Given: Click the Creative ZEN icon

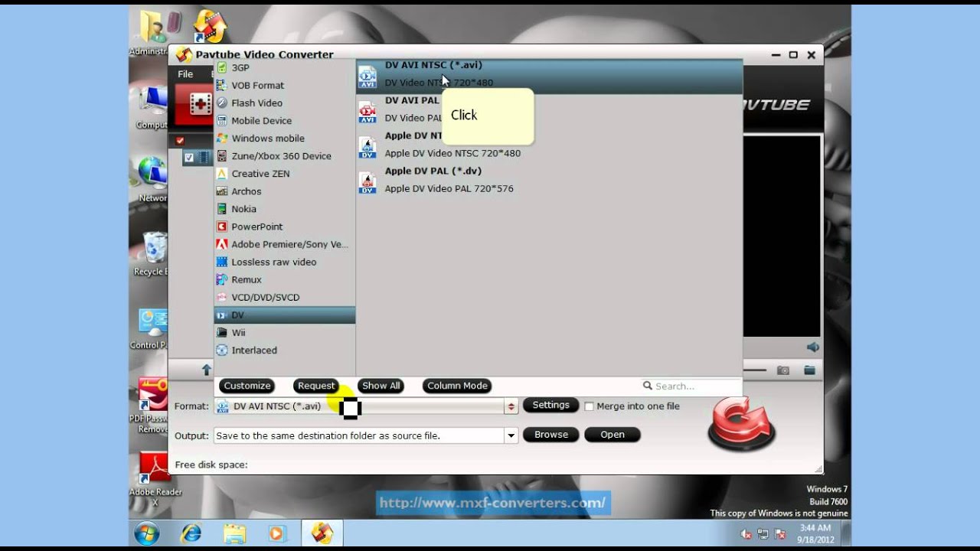Looking at the screenshot, I should pyautogui.click(x=222, y=173).
